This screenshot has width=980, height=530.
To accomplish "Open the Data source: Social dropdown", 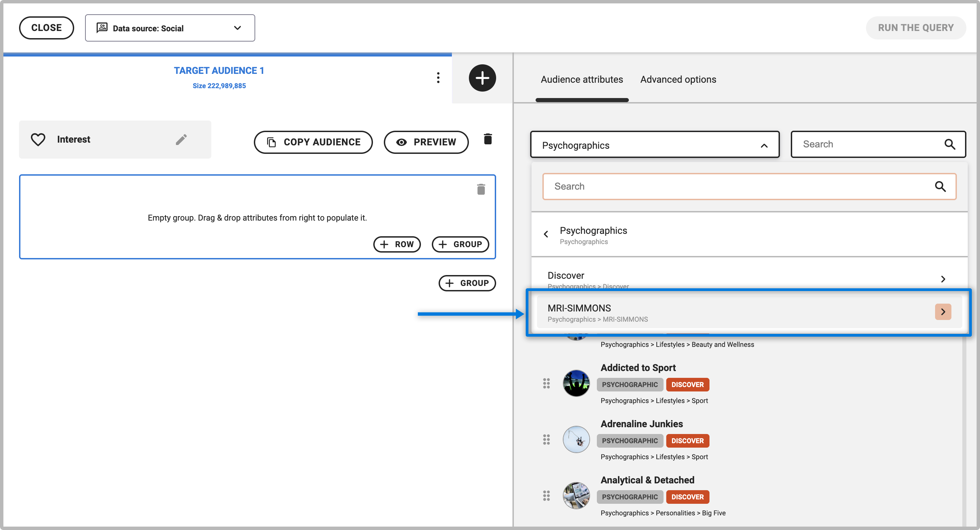I will pyautogui.click(x=170, y=28).
